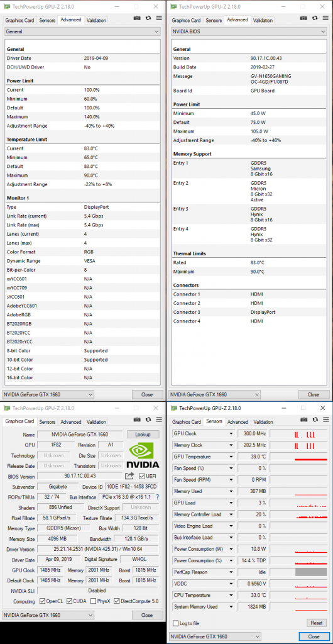Click GPU-Z title icon in Sensors window
The width and height of the screenshot is (333, 644).
click(x=173, y=408)
